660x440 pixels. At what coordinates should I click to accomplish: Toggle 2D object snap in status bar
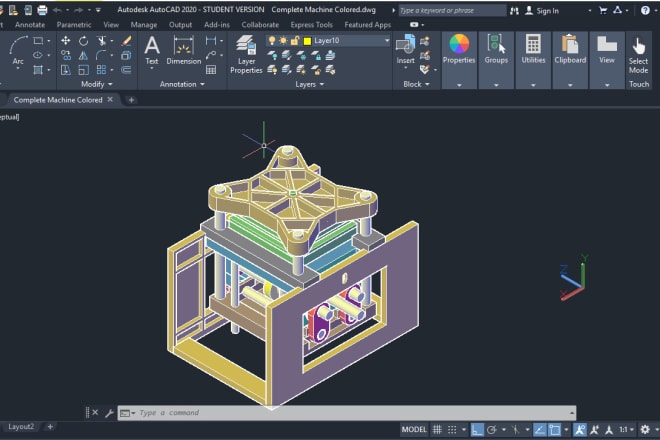point(554,429)
